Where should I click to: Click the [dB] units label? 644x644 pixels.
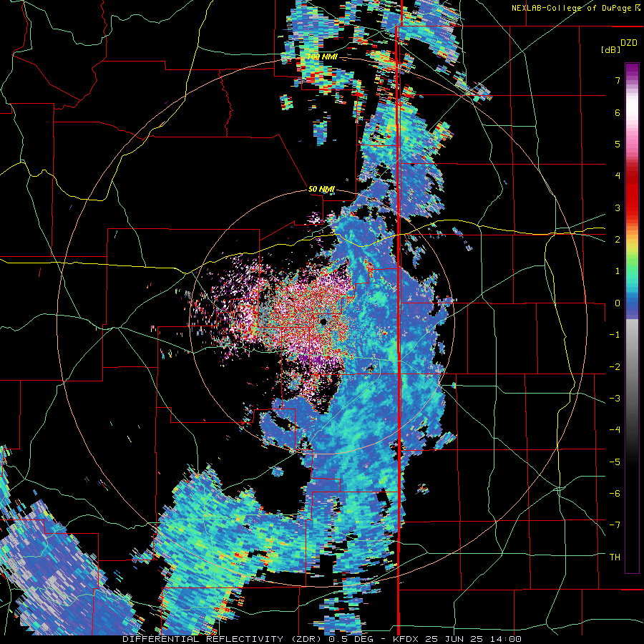point(610,49)
